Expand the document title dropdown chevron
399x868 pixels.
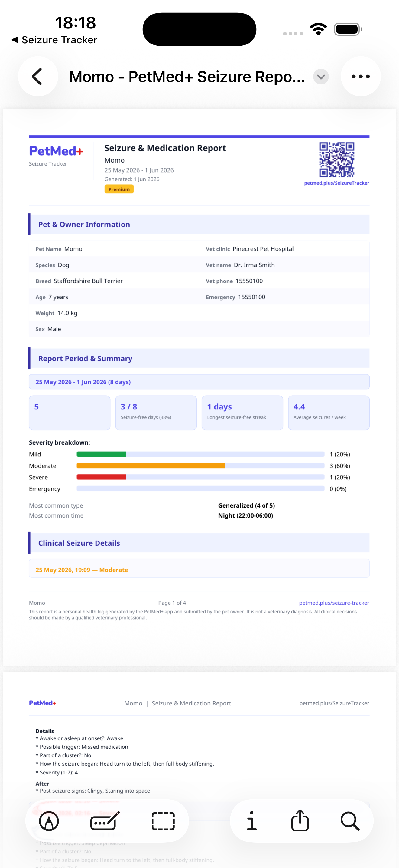click(321, 77)
